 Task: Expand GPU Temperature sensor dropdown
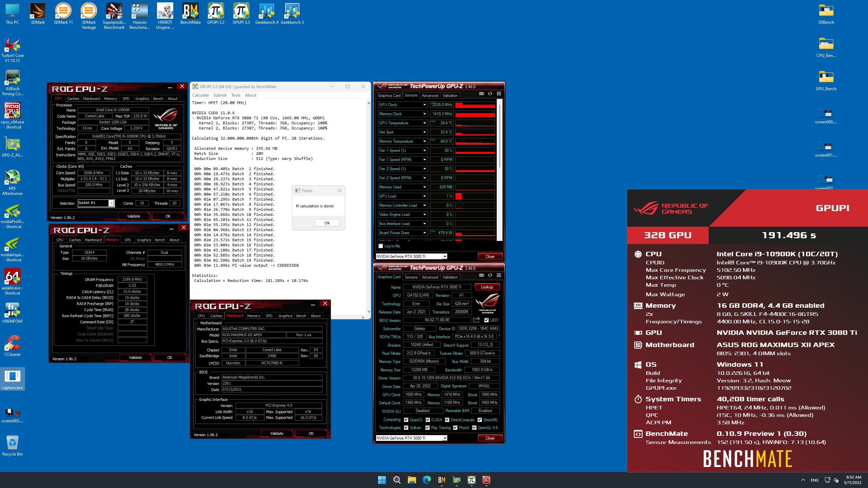click(424, 123)
